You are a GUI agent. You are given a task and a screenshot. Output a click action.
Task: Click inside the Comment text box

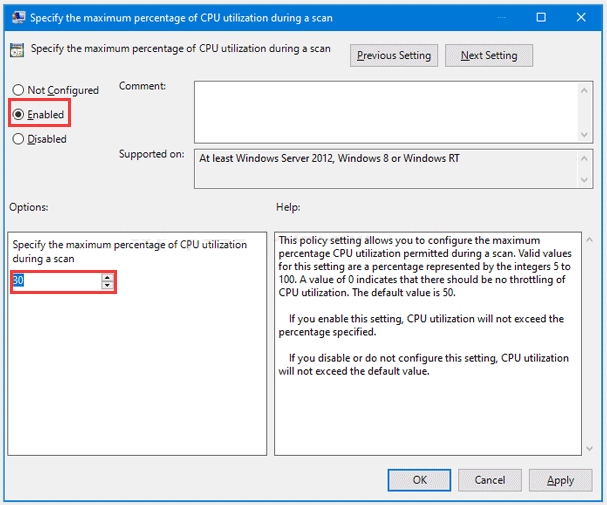[x=386, y=112]
